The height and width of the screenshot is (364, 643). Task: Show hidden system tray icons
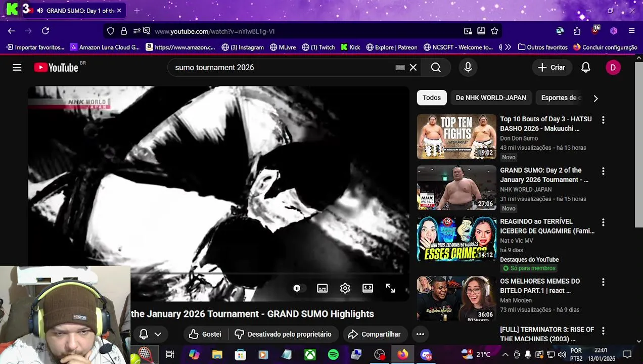505,354
